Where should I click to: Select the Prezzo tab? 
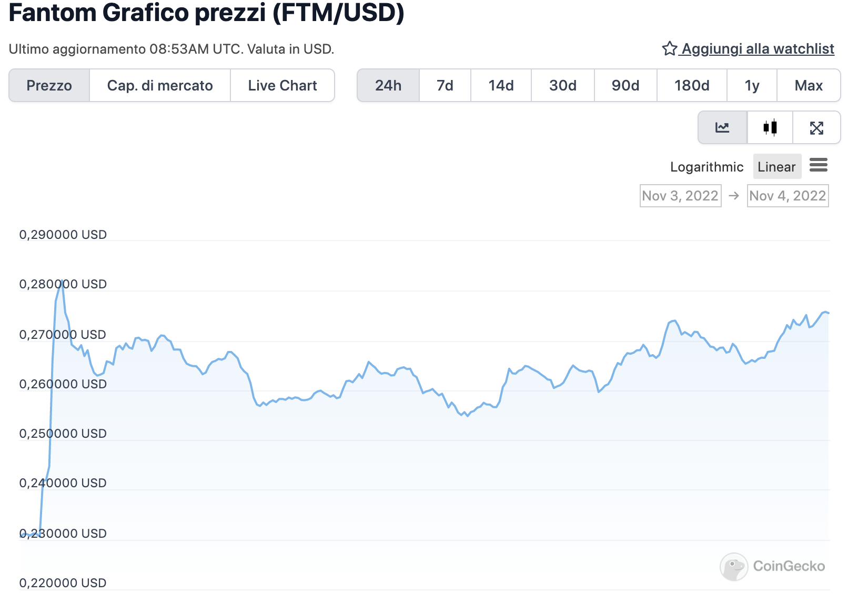pyautogui.click(x=49, y=85)
